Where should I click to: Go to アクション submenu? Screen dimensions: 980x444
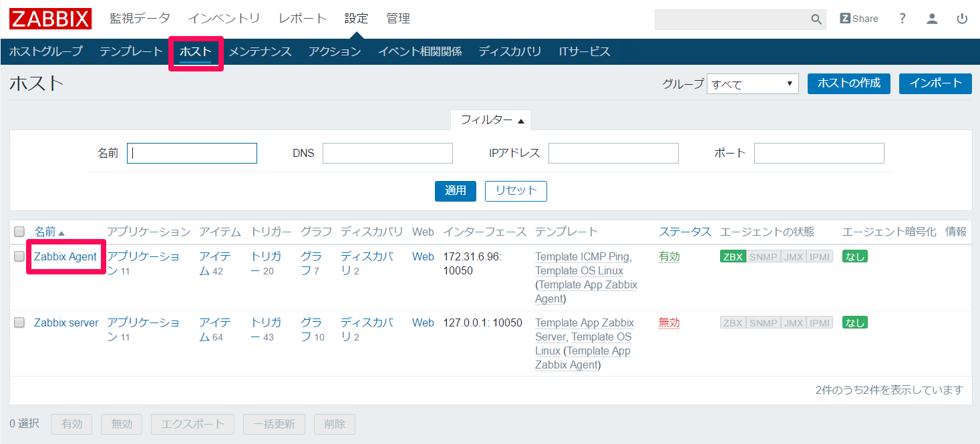335,51
